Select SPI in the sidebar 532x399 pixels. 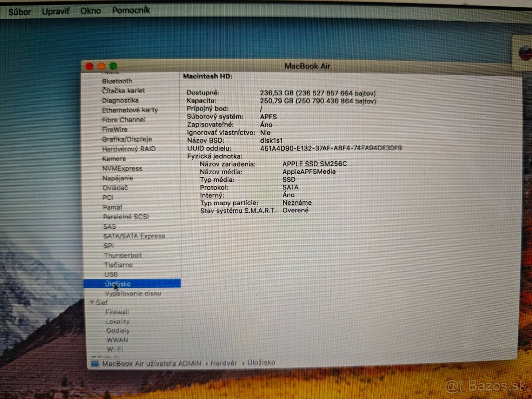pyautogui.click(x=109, y=246)
